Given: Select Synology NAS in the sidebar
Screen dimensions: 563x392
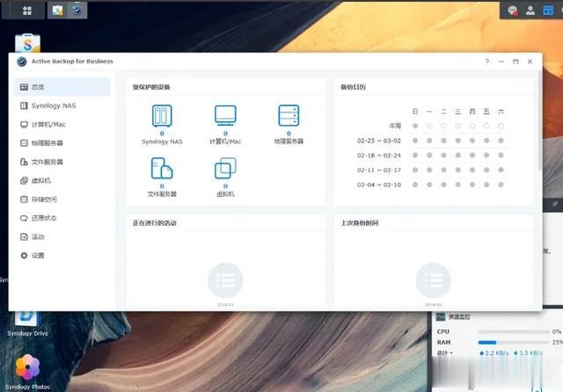Looking at the screenshot, I should [62, 105].
